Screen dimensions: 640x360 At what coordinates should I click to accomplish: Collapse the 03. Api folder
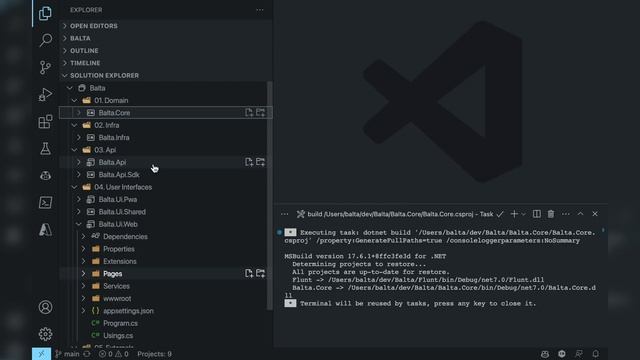[x=74, y=150]
